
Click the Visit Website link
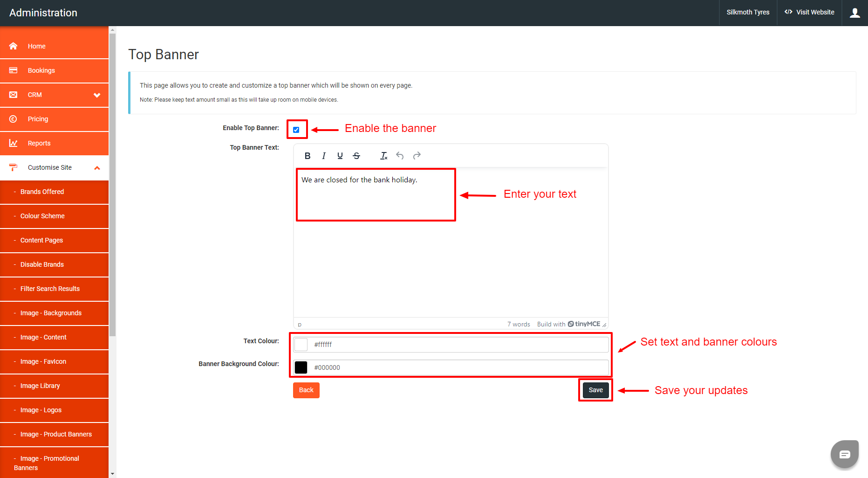(x=809, y=13)
